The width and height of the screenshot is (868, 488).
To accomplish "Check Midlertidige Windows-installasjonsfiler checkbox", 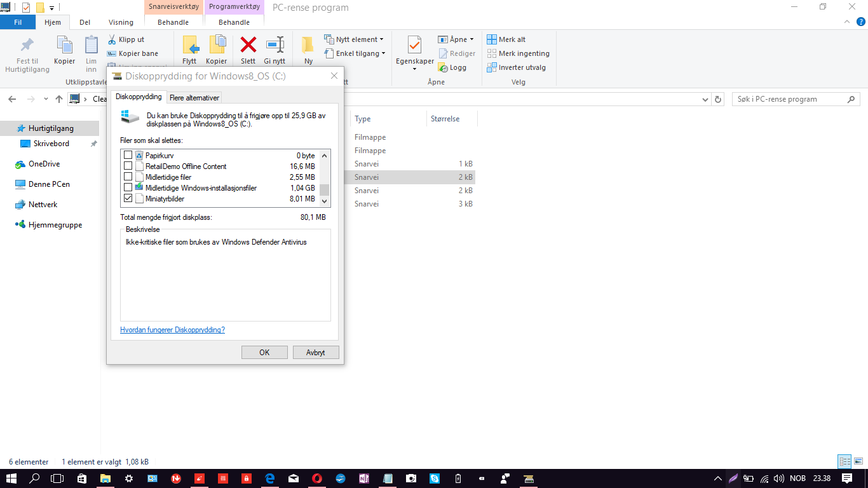I will tap(128, 187).
